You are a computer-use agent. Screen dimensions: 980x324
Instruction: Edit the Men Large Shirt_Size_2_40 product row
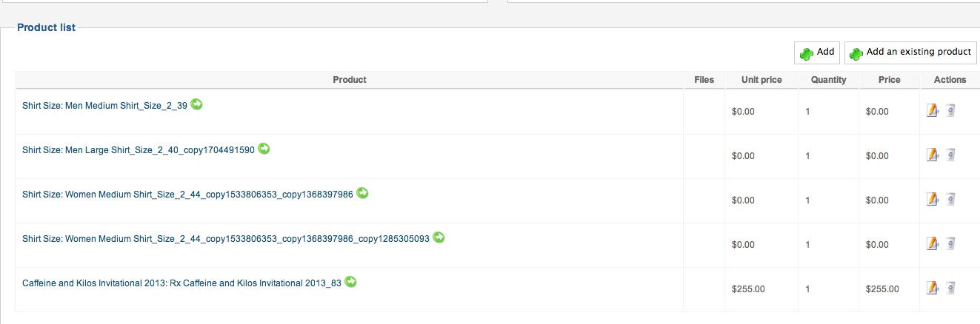(x=933, y=155)
